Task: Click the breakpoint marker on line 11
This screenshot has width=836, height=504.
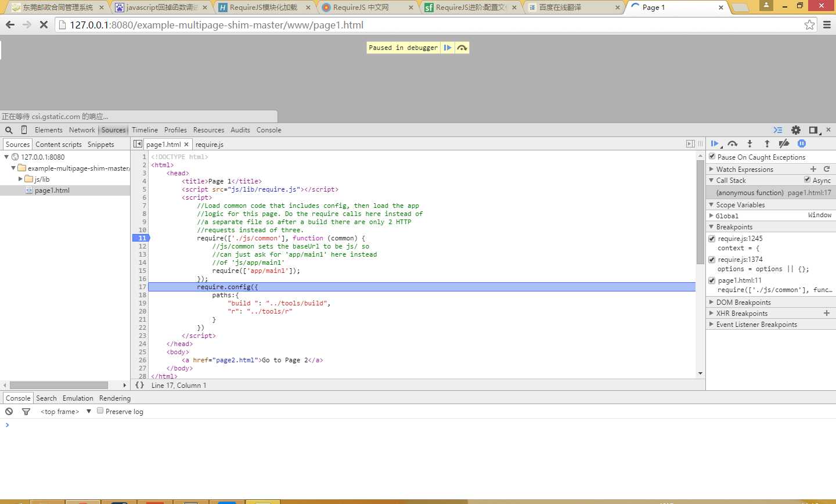Action: pyautogui.click(x=141, y=238)
